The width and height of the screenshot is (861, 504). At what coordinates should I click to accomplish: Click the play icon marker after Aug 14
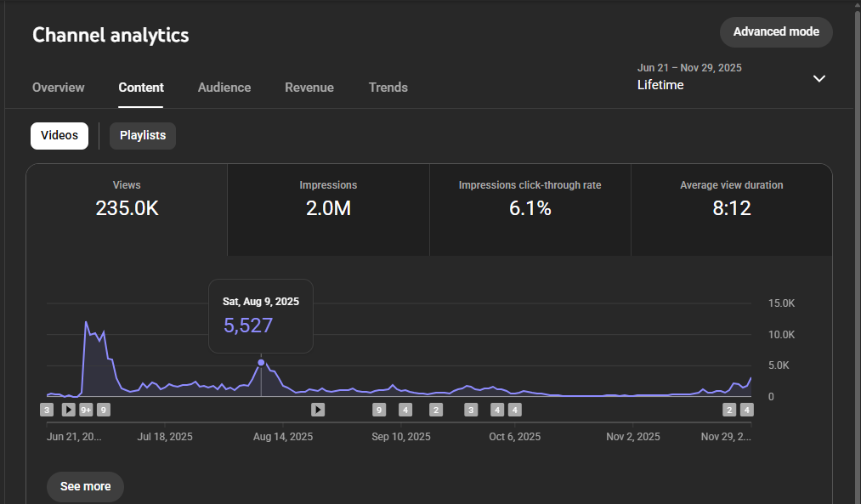click(318, 410)
